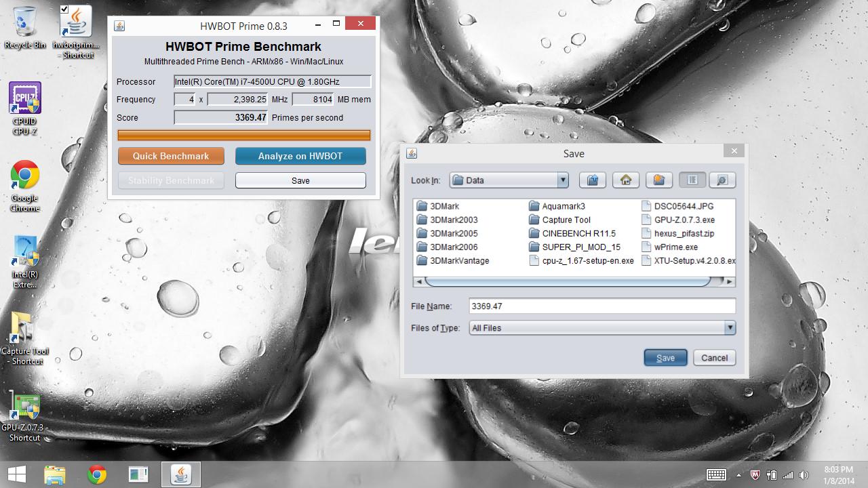Screen dimensions: 868x488
Task: Click the blue Save button in dialog
Action: pos(665,358)
